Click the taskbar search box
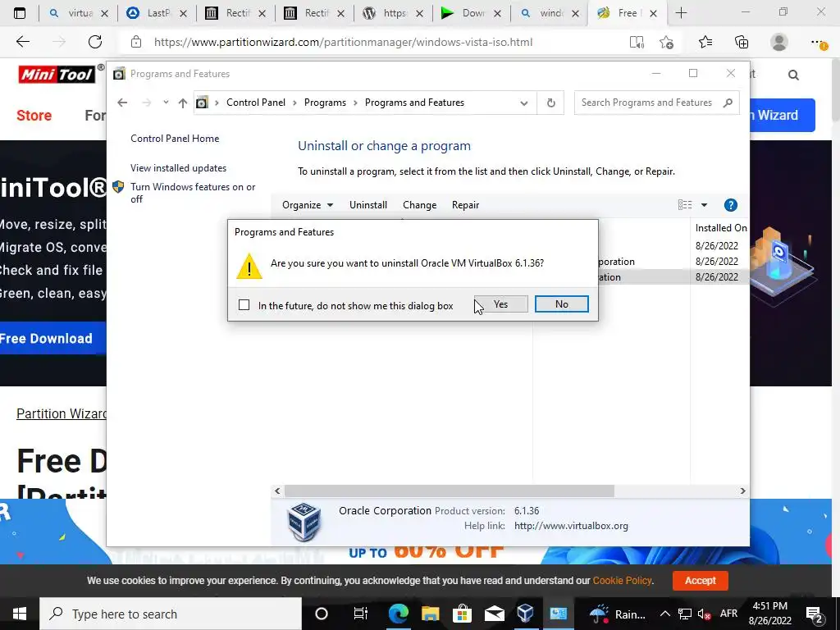 coord(171,614)
